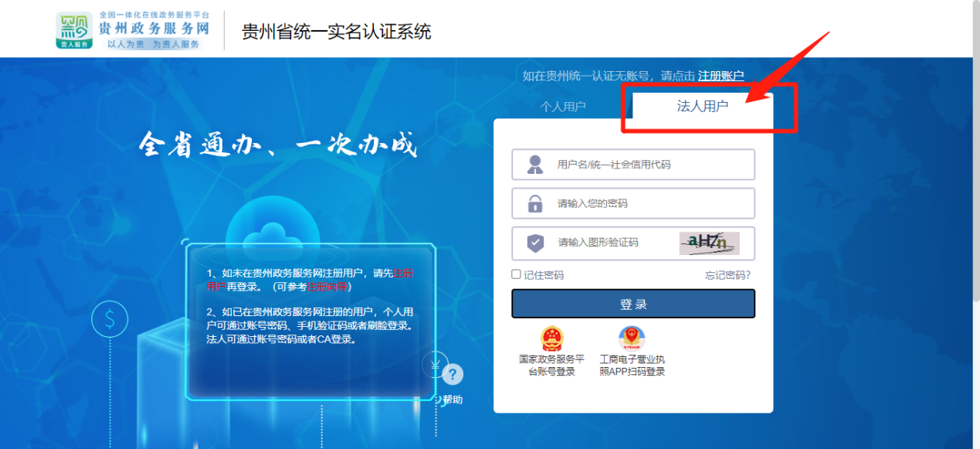
Task: Click into the 请输入您的密码 field
Action: [x=649, y=204]
